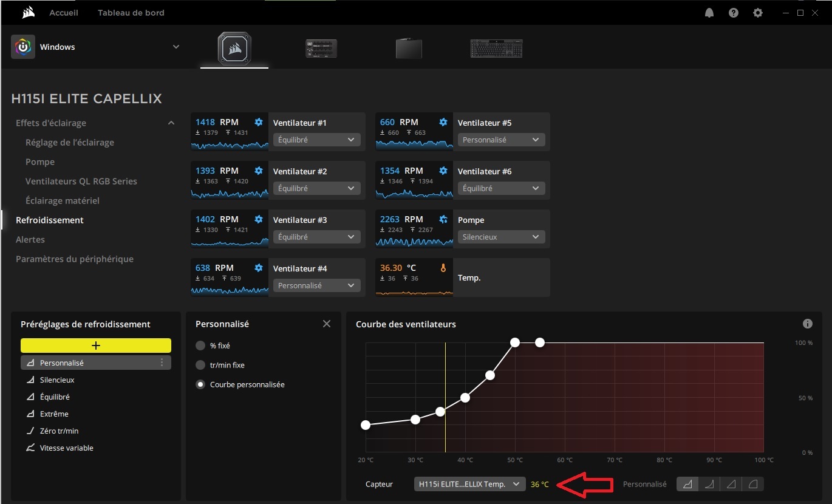Apply the straight linear curve shape
832x504 pixels.
click(731, 484)
